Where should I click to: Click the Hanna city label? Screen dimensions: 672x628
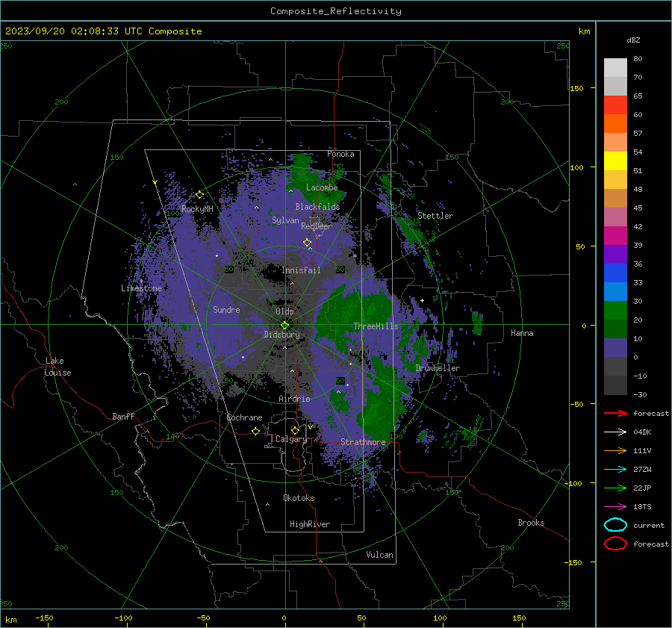pyautogui.click(x=522, y=333)
